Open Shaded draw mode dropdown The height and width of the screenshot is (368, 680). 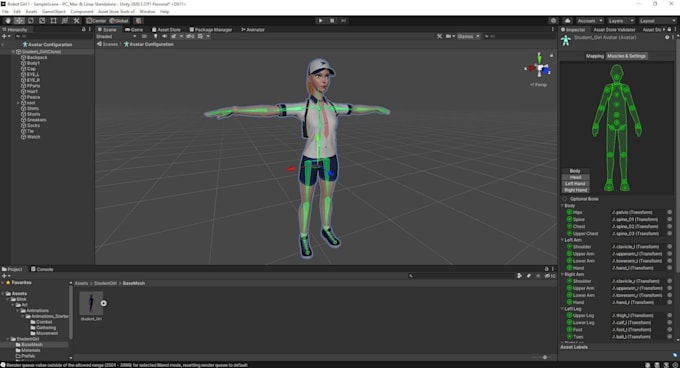point(116,36)
